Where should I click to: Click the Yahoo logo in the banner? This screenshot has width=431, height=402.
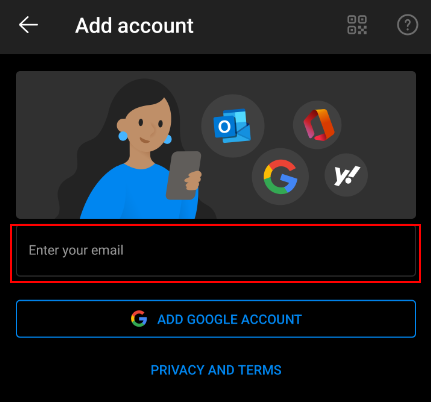347,175
